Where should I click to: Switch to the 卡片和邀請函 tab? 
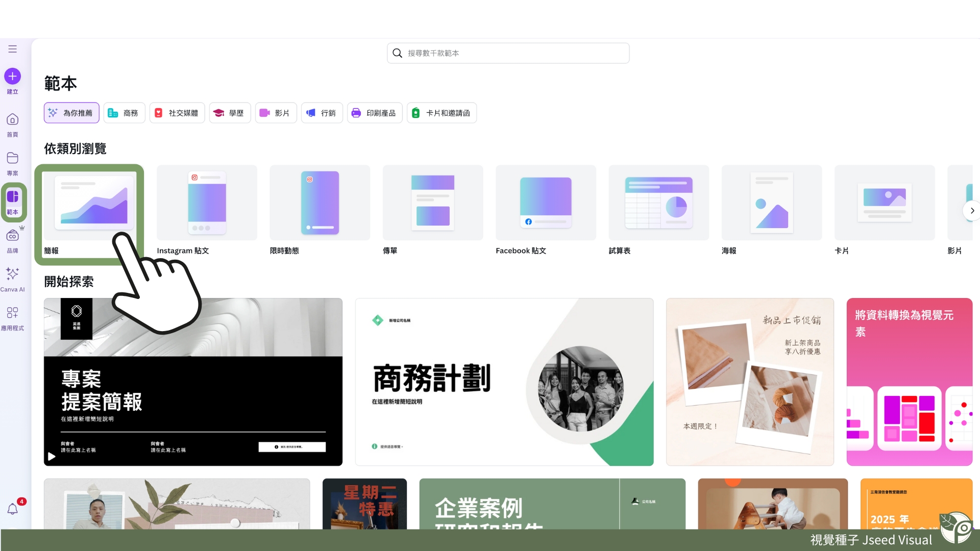(x=442, y=113)
